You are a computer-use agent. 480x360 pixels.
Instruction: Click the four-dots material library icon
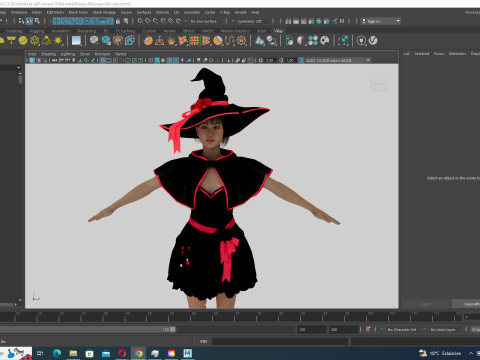pyautogui.click(x=313, y=41)
